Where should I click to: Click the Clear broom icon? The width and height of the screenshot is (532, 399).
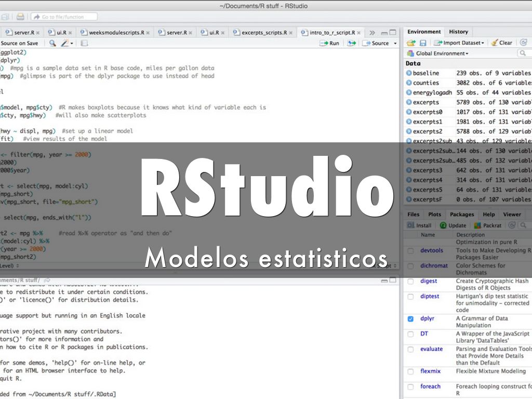click(501, 43)
